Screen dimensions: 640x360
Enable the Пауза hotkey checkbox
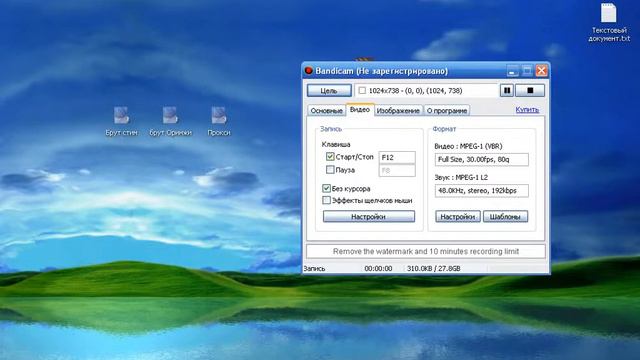pos(330,169)
